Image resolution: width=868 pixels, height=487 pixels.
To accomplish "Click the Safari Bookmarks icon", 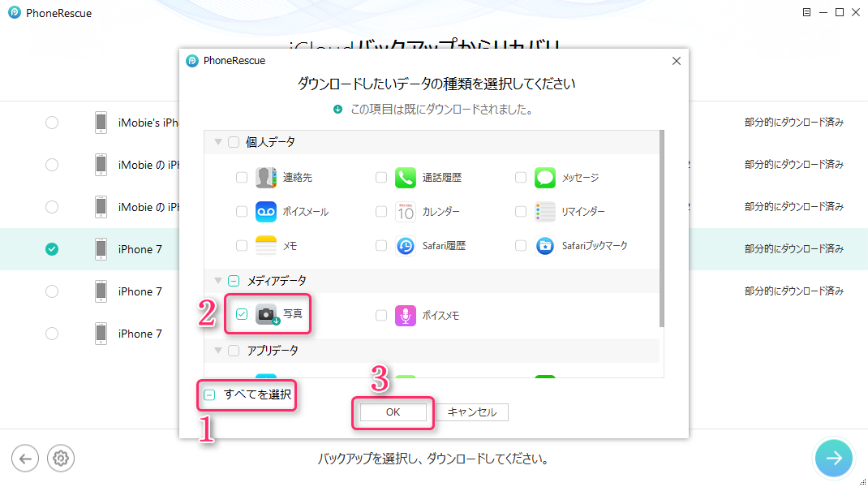I will point(544,245).
